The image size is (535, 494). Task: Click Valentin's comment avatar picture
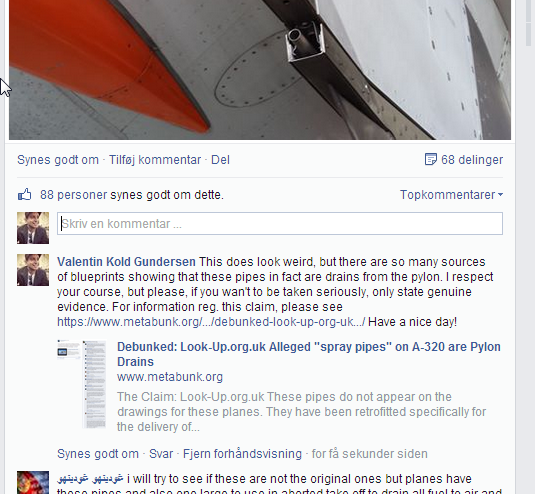tap(33, 270)
